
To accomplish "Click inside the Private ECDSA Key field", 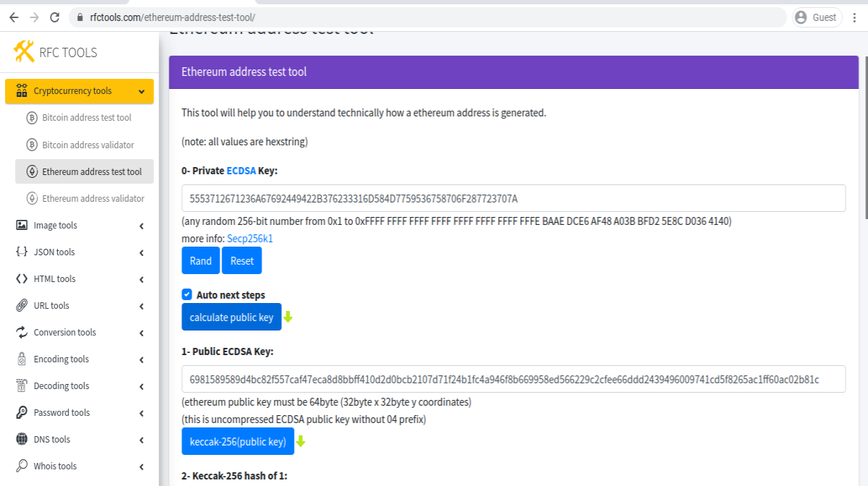I will click(514, 197).
